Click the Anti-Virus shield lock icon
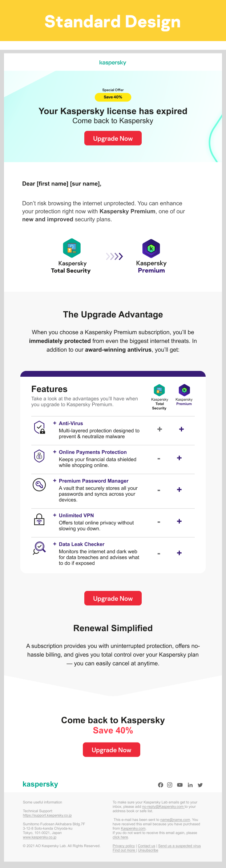This screenshot has width=226, height=868. tap(39, 428)
